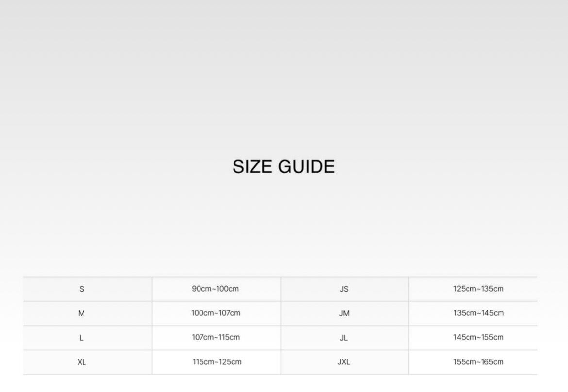Click the 100cm upper limit in the S row
Viewport: 568px width, 392px height.
point(228,289)
